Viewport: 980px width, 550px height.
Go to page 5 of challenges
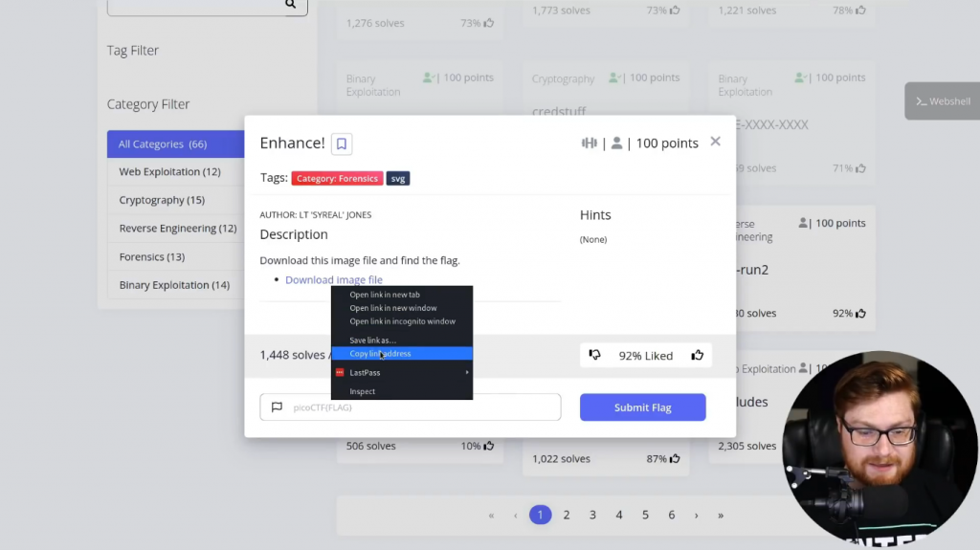click(x=645, y=515)
